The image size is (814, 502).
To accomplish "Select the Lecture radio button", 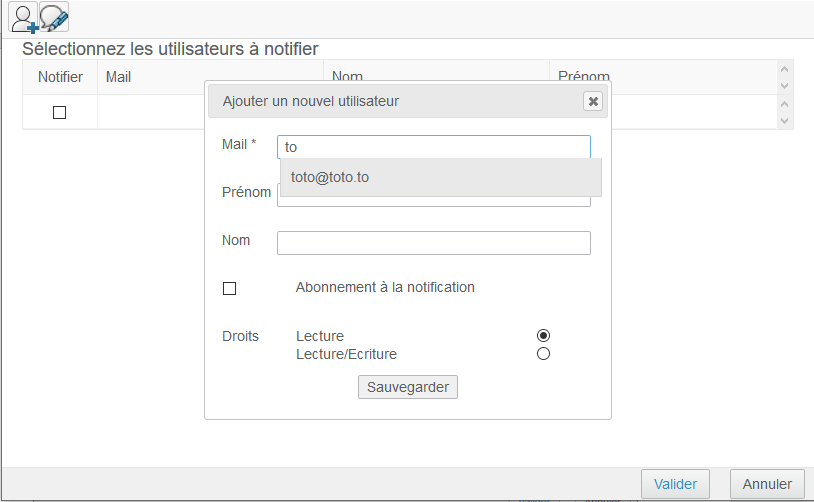I will tap(544, 336).
